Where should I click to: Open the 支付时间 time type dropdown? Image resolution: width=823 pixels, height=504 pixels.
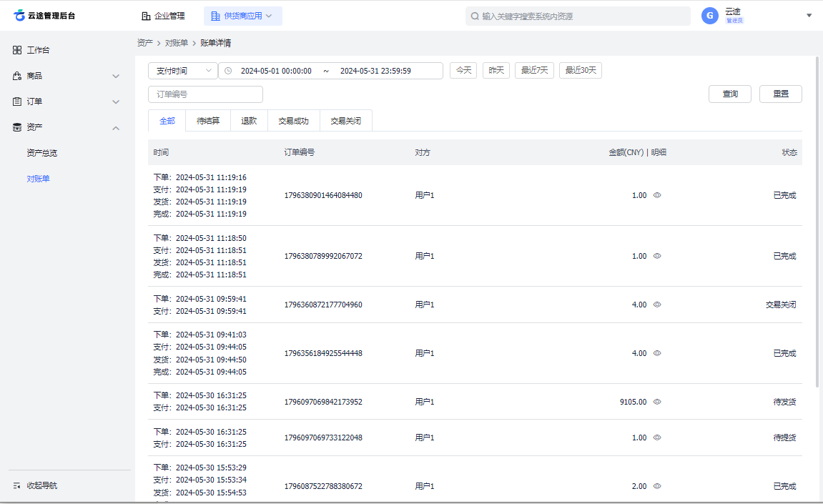point(182,70)
